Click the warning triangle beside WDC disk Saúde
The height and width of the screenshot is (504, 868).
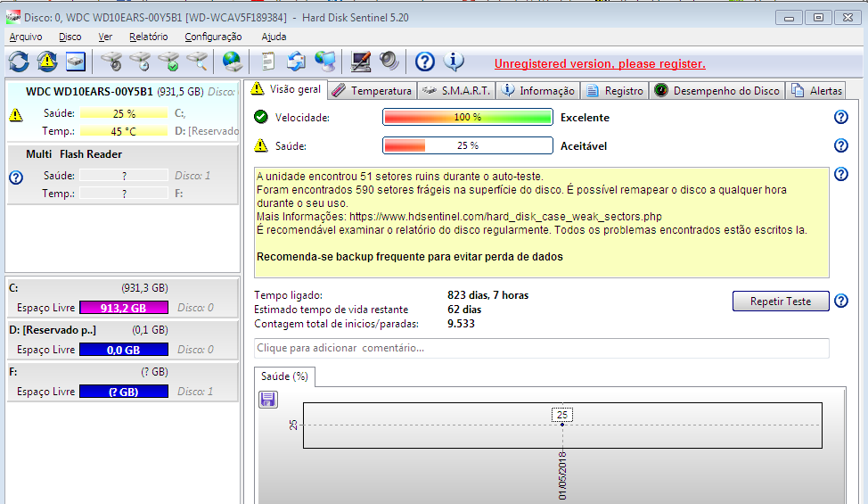[16, 115]
